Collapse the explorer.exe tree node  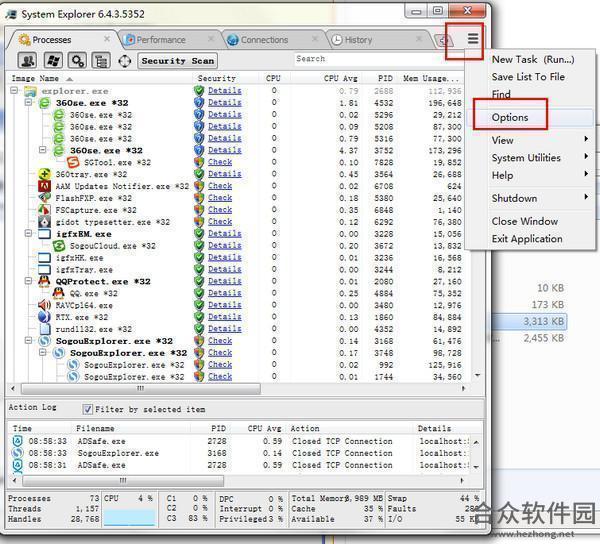pyautogui.click(x=14, y=91)
